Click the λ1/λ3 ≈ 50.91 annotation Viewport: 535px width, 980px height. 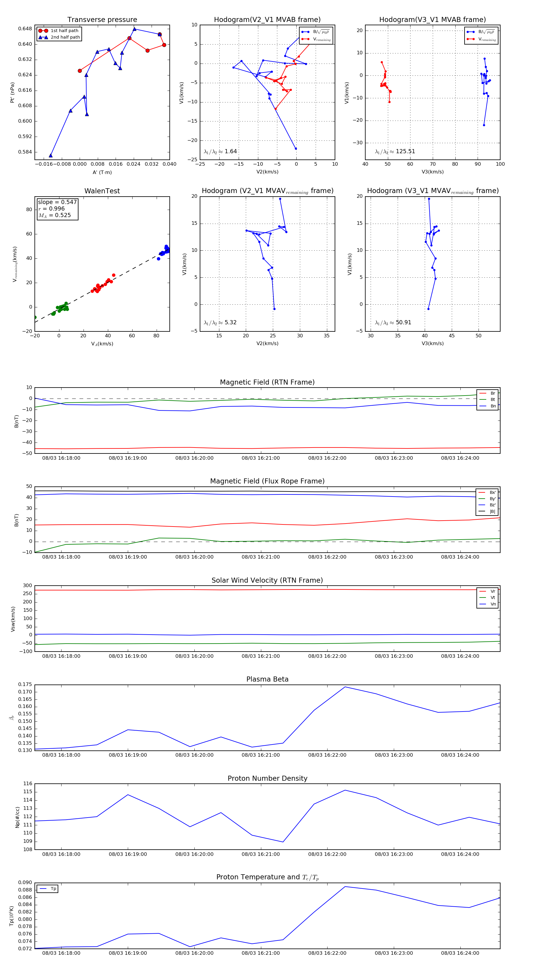(x=393, y=323)
